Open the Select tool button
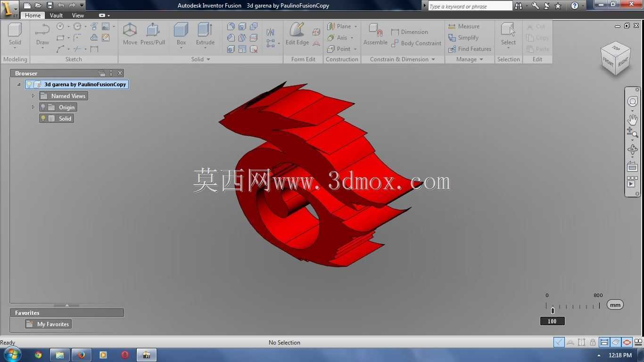 508,36
